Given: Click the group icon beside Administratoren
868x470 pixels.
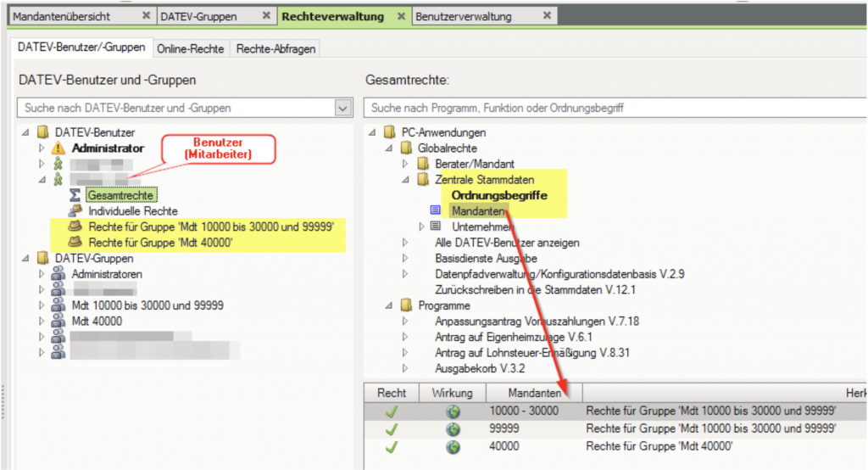Looking at the screenshot, I should click(58, 274).
